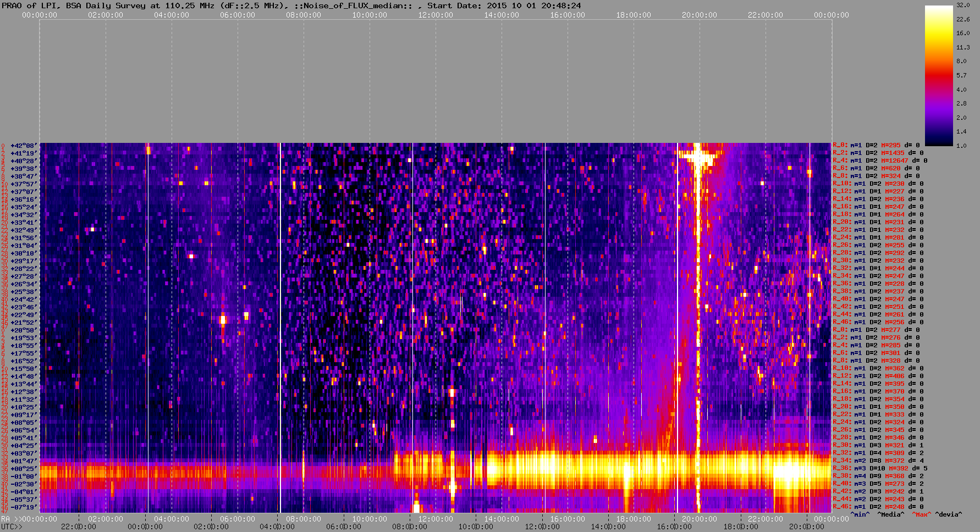Viewport: 980px width, 532px height.
Task: Click the +32°49' declination label
Action: coord(24,230)
